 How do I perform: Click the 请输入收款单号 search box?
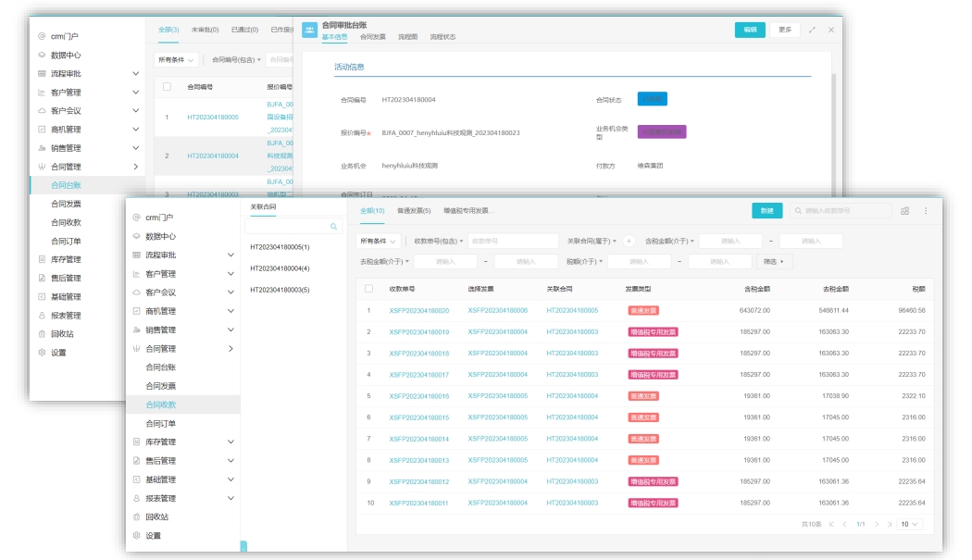[x=841, y=211]
